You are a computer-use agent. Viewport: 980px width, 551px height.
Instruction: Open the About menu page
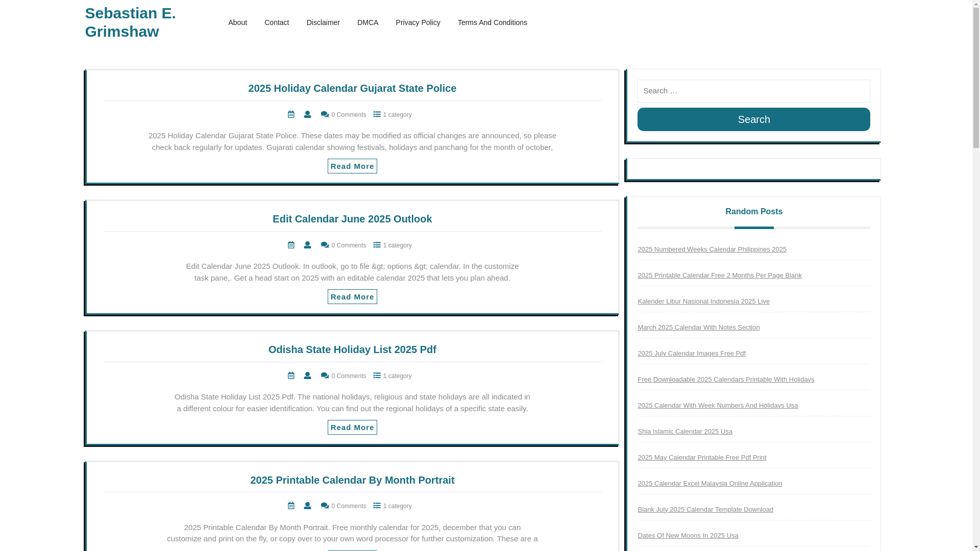click(237, 22)
